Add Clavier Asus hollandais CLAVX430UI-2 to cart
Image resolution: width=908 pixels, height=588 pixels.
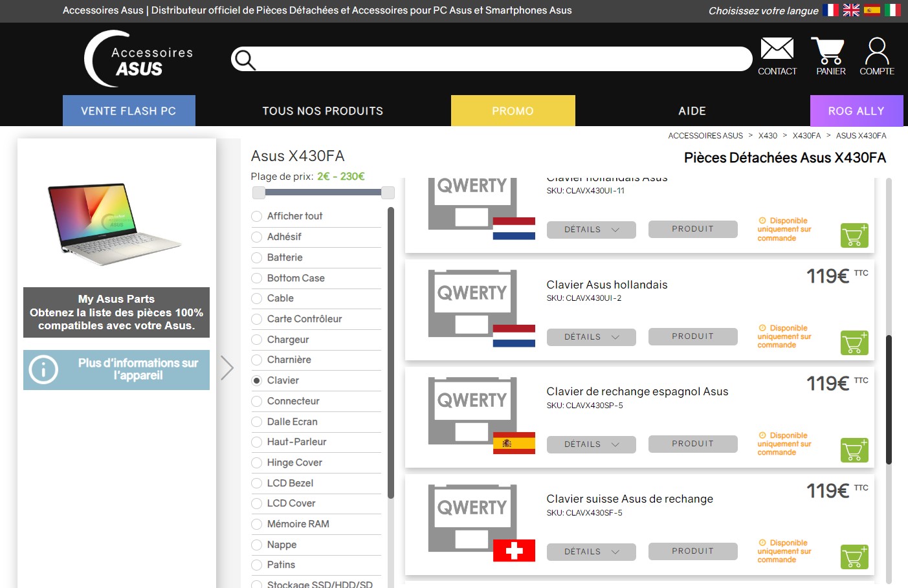[854, 343]
